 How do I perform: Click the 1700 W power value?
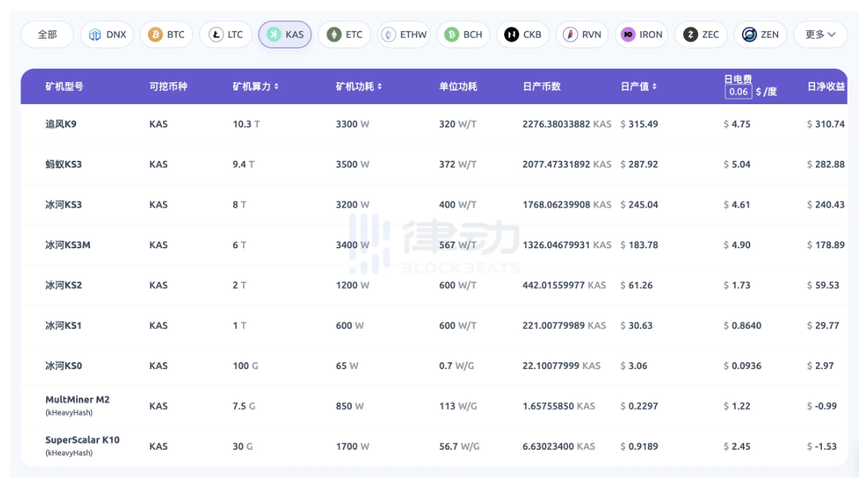pyautogui.click(x=352, y=447)
